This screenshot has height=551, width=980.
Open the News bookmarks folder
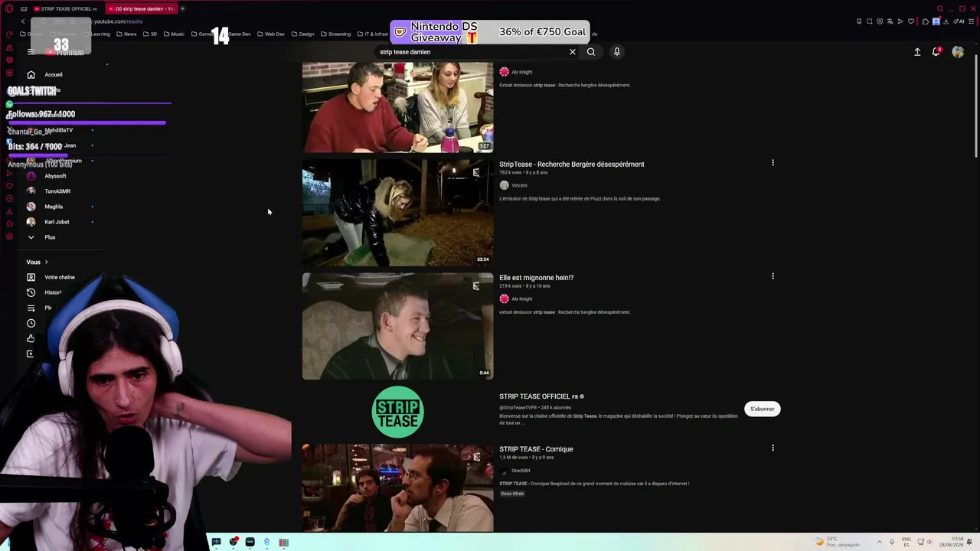126,34
